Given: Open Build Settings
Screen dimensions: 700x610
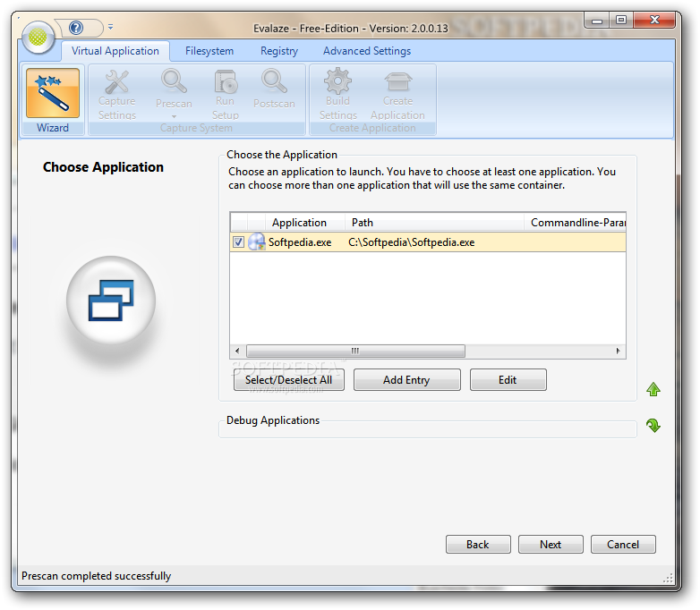Looking at the screenshot, I should point(338,95).
